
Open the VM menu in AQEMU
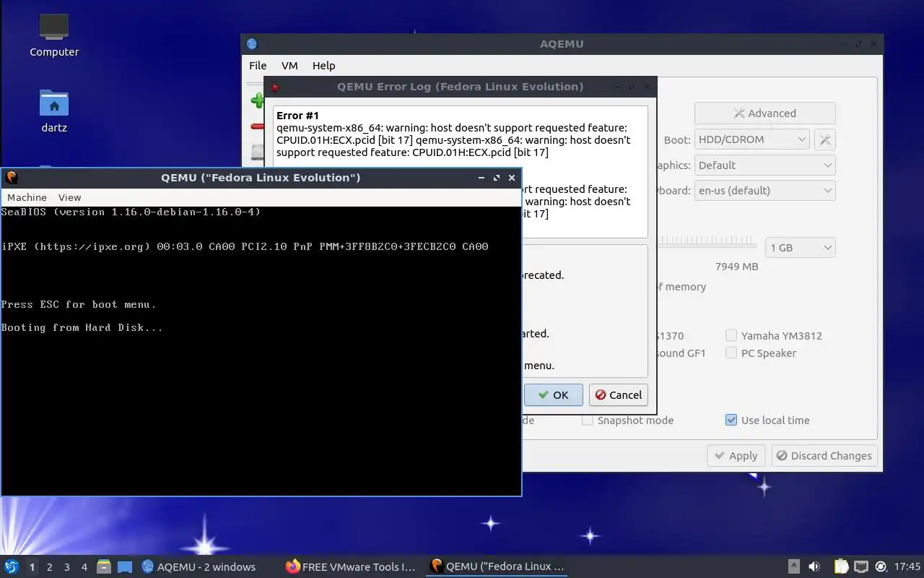point(289,65)
